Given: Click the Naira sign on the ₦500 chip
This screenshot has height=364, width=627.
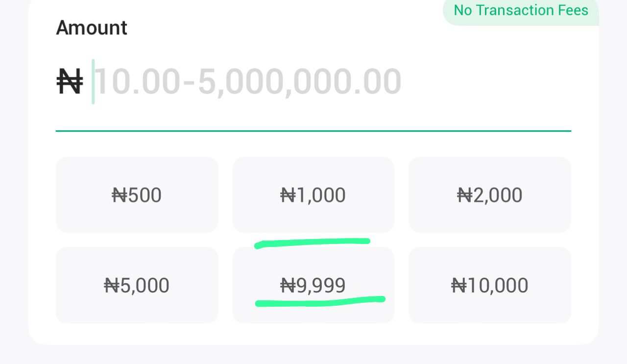Looking at the screenshot, I should (x=119, y=195).
